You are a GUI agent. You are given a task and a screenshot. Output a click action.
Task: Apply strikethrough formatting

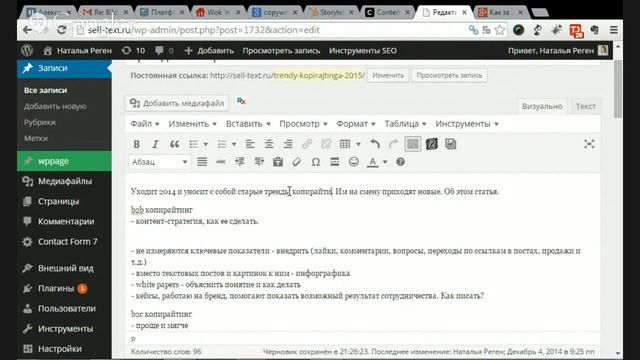click(x=221, y=162)
